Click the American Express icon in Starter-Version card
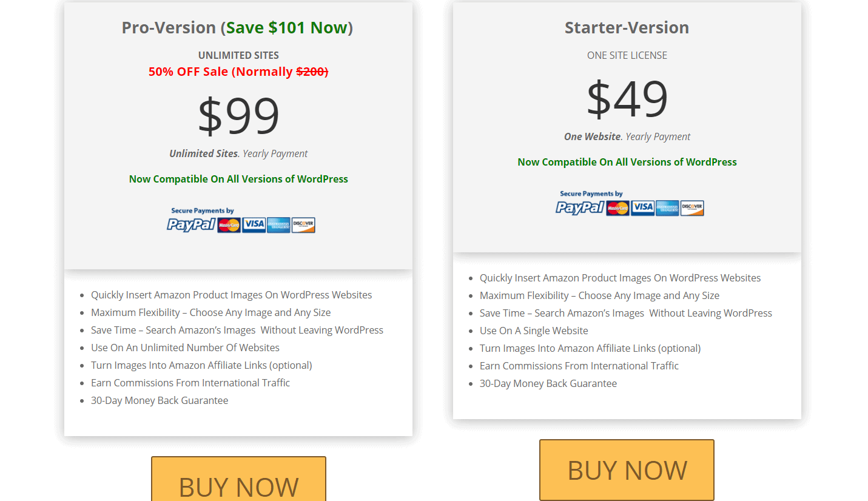 667,208
